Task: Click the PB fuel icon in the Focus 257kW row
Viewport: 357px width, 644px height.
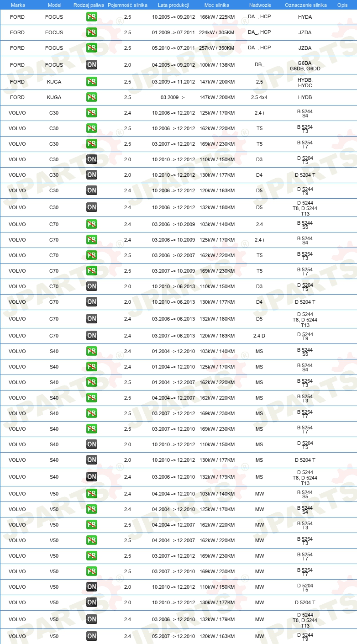Action: point(92,48)
